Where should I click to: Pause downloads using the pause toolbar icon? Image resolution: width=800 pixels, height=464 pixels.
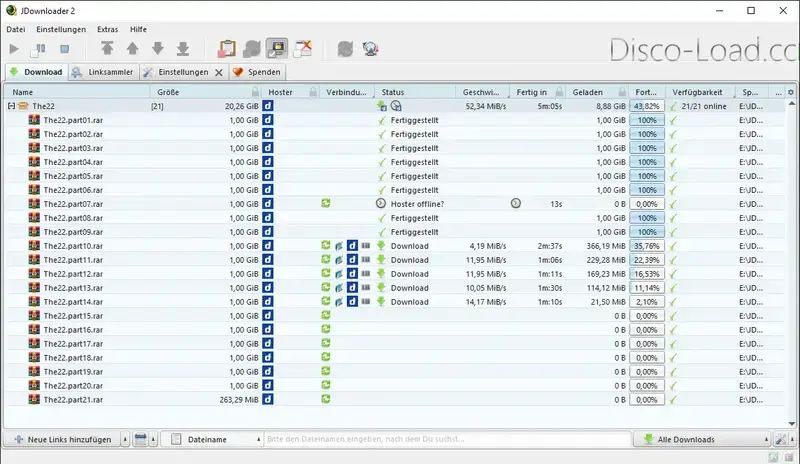point(38,49)
